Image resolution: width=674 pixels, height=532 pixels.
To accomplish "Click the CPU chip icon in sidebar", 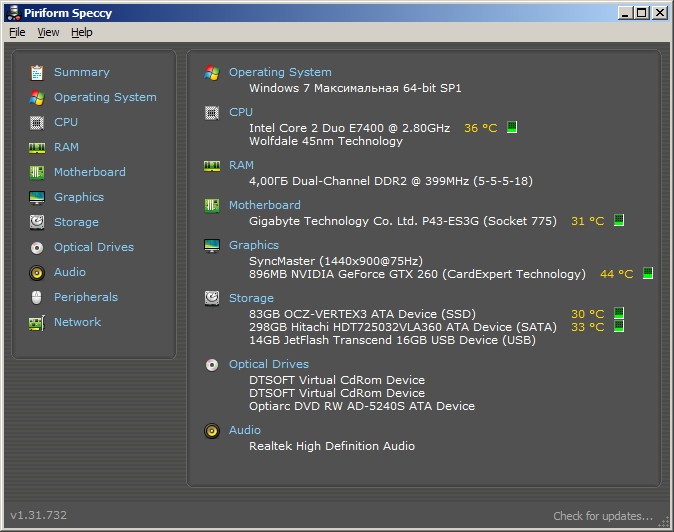I will click(37, 123).
